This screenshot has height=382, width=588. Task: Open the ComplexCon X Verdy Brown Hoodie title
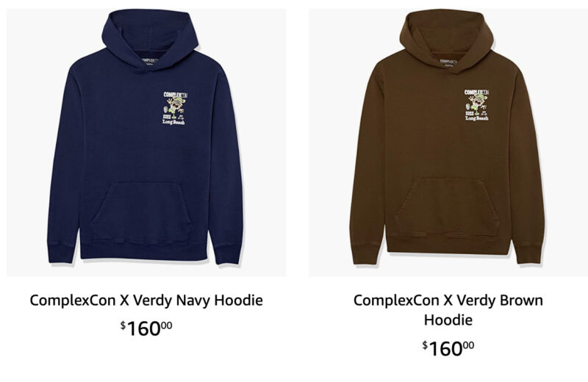pyautogui.click(x=448, y=310)
